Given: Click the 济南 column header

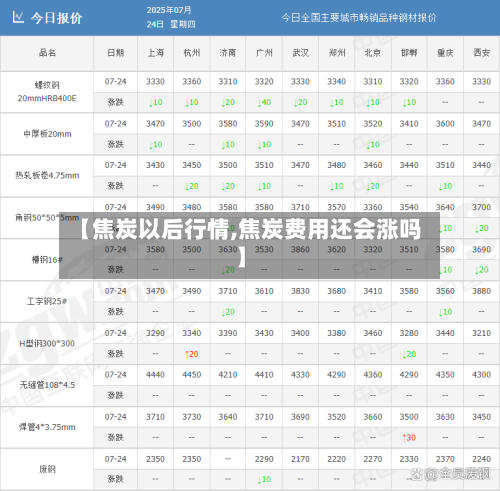Looking at the screenshot, I should [228, 53].
